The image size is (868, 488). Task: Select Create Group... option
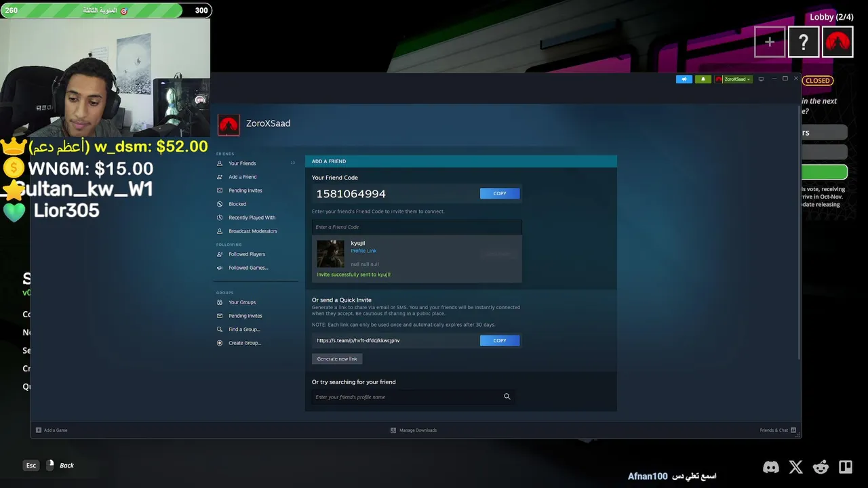(245, 343)
